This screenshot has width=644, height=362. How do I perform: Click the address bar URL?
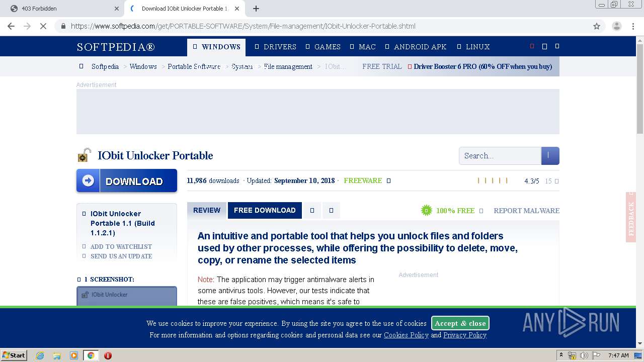click(x=243, y=26)
